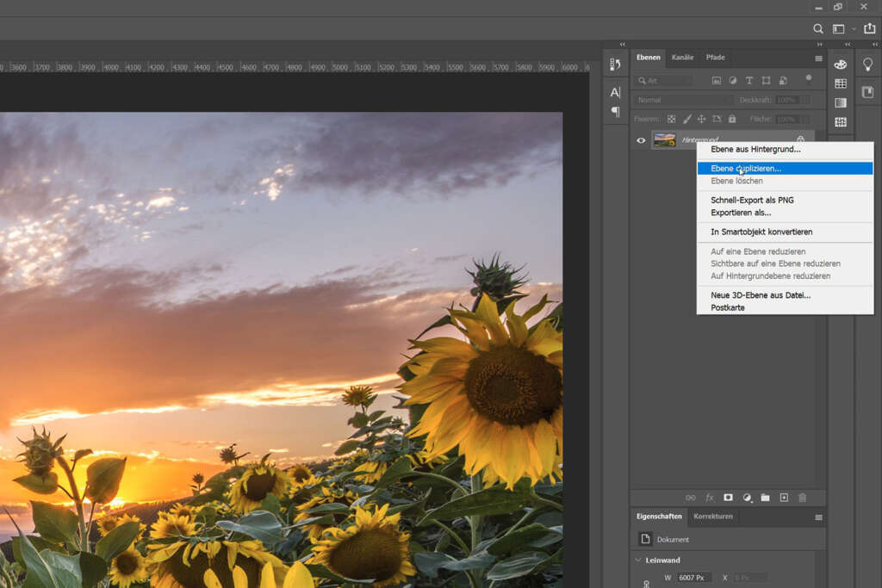
Task: Click the add layer mask icon
Action: pyautogui.click(x=728, y=498)
